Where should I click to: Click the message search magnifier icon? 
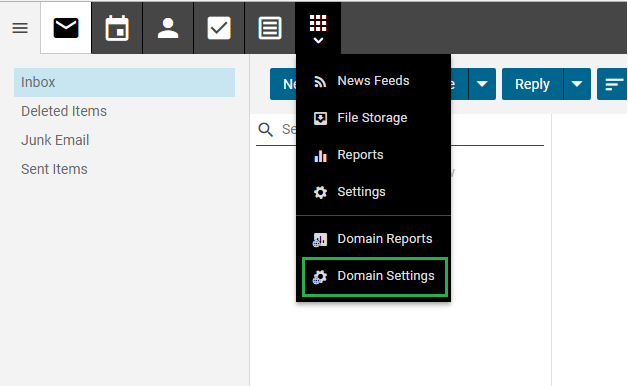[266, 130]
